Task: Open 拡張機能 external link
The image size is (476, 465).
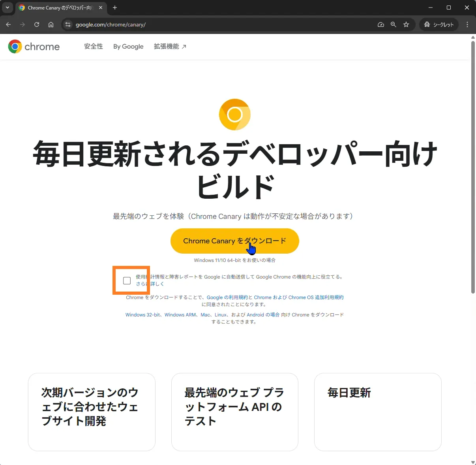Action: (170, 46)
